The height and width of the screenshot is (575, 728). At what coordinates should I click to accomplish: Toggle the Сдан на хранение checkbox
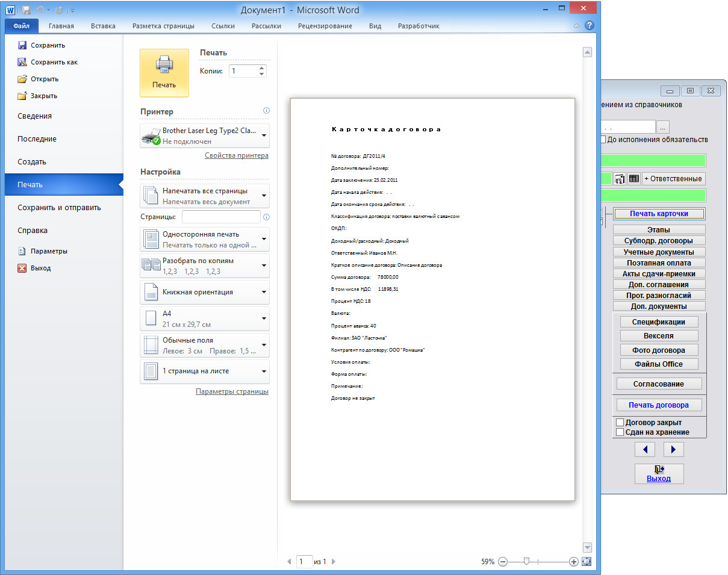(620, 432)
